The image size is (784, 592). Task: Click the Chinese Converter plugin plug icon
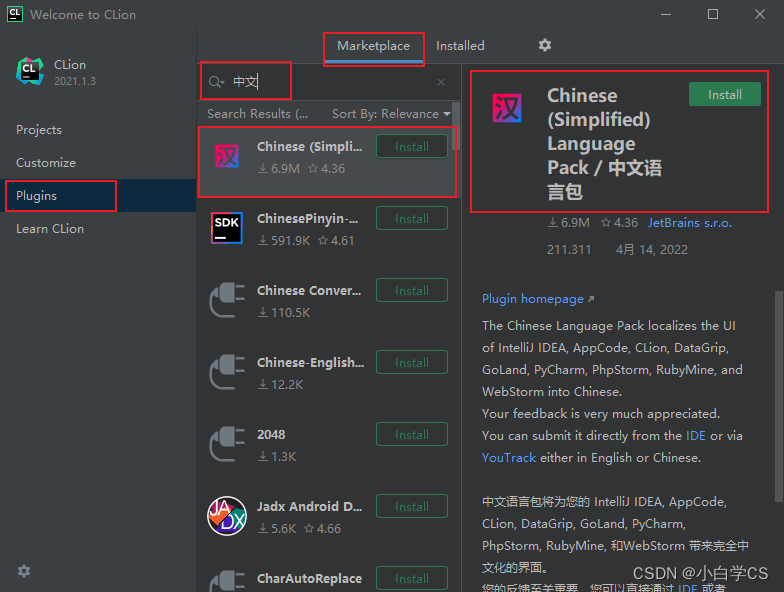tap(227, 300)
